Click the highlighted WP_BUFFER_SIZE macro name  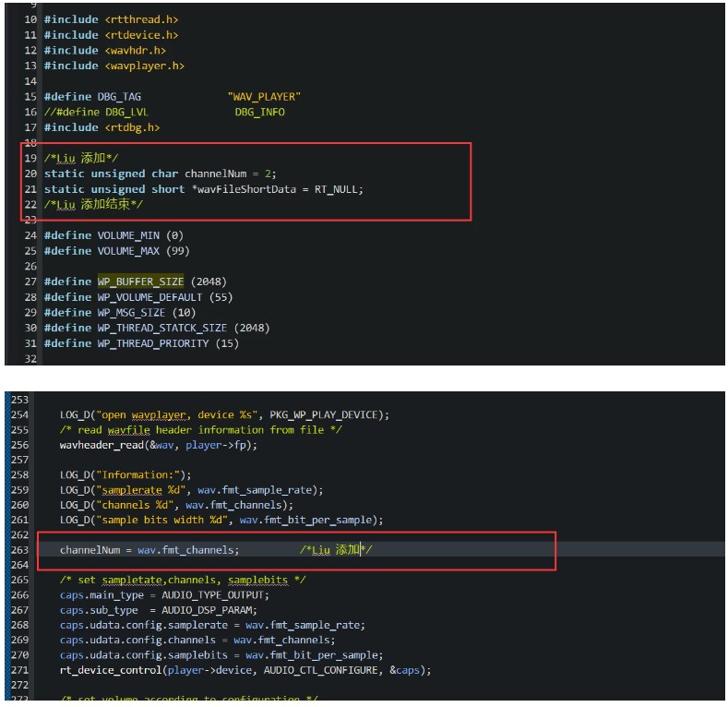(140, 282)
